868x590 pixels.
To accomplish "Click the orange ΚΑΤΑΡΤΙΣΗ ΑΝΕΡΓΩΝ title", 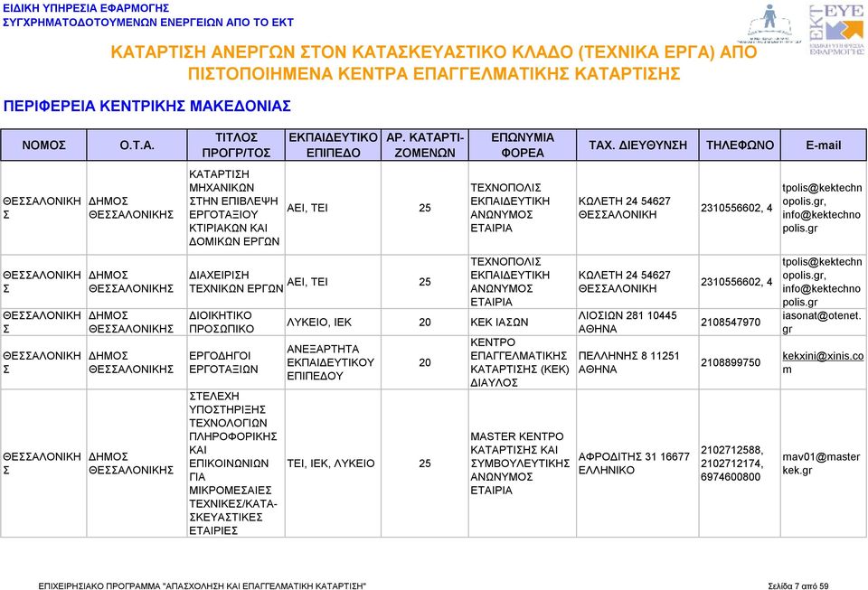I will pyautogui.click(x=434, y=62).
